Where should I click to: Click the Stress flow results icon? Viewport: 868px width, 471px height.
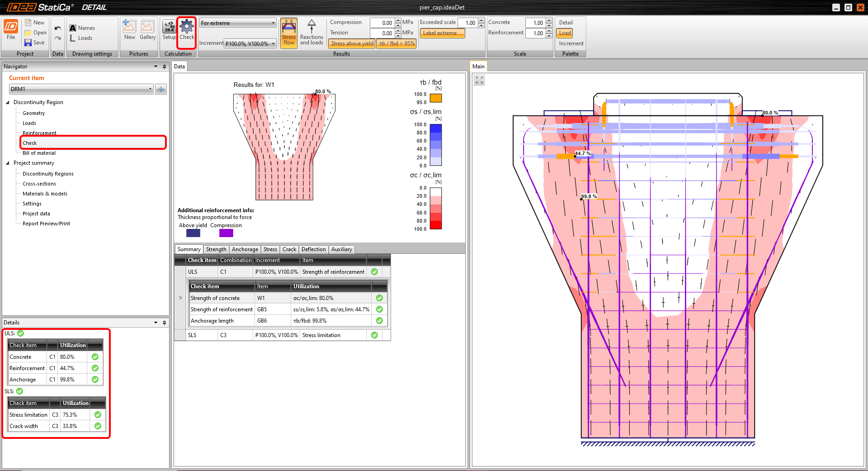(289, 33)
